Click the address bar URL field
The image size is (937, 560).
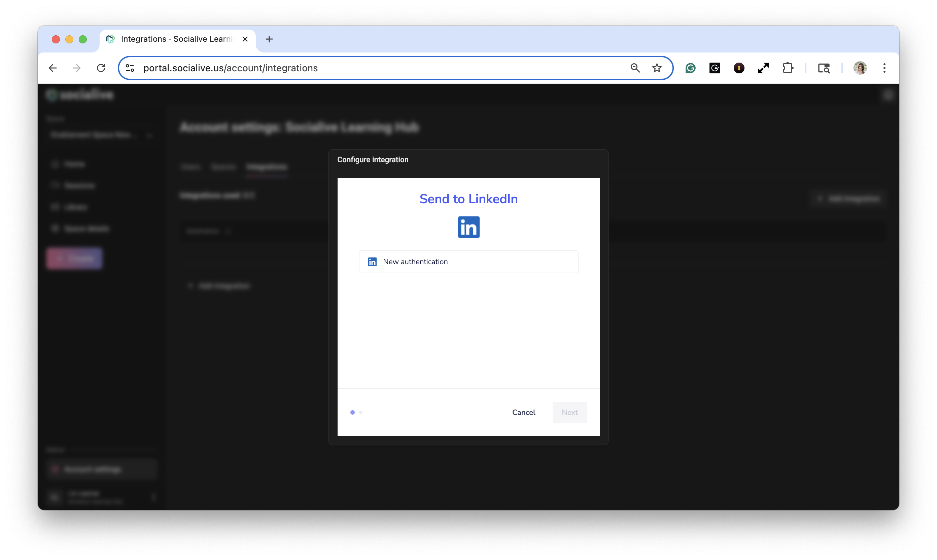(377, 68)
